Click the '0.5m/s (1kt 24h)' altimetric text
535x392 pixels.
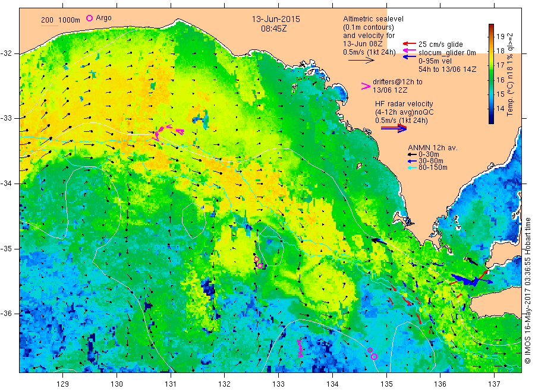(370, 52)
